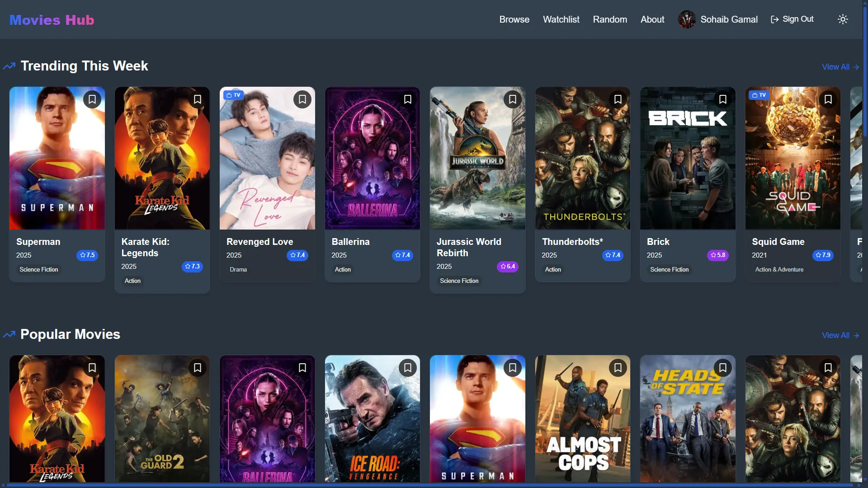Viewport: 868px width, 488px height.
Task: Click the Sign Out exit icon
Action: click(x=775, y=19)
